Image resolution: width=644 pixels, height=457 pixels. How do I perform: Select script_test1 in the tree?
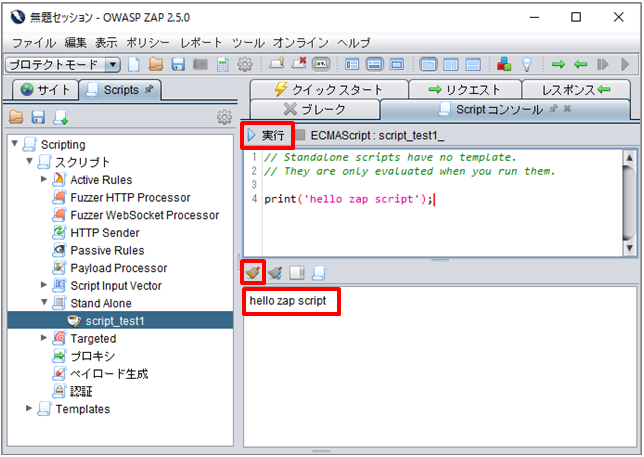pos(120,321)
